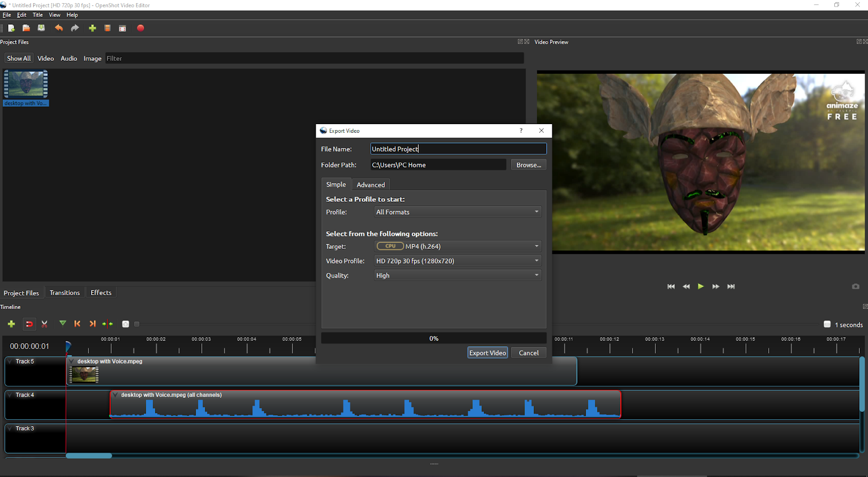Screen dimensions: 868x477
Task: Click Center Timeline on Playhead icon
Action: (x=107, y=324)
